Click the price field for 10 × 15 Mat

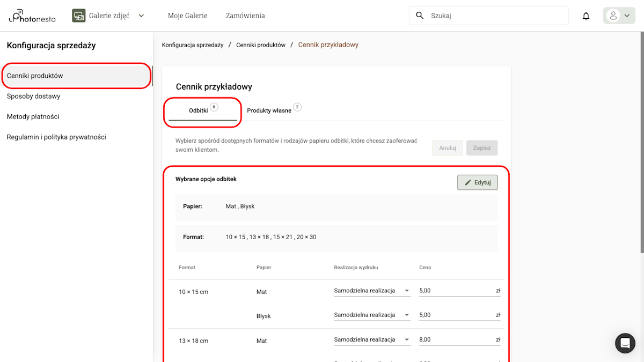pyautogui.click(x=456, y=291)
